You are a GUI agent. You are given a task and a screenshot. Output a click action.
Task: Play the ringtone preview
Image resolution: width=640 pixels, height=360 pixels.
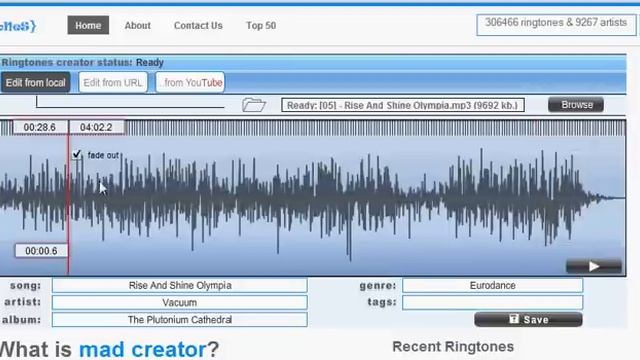[594, 267]
